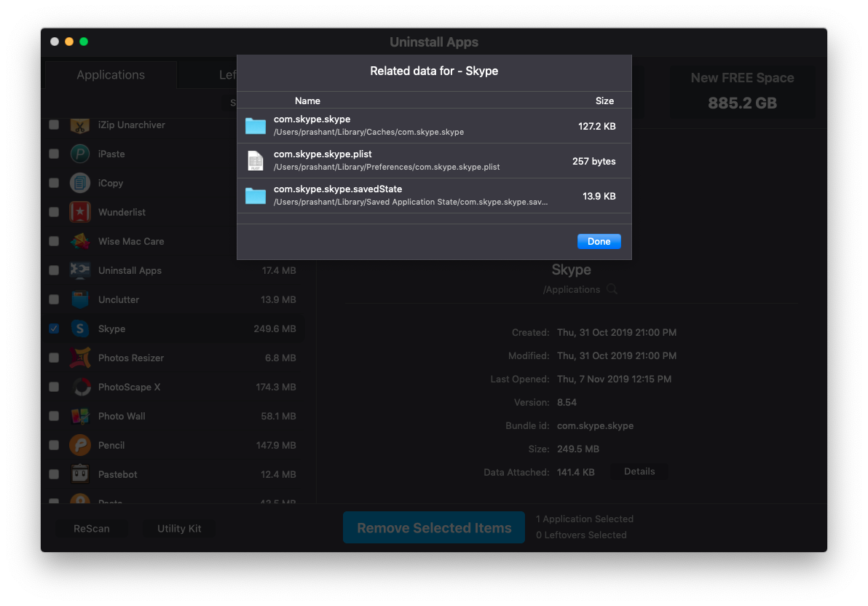Click the Last Opened date value
The width and height of the screenshot is (868, 606).
[x=614, y=379]
